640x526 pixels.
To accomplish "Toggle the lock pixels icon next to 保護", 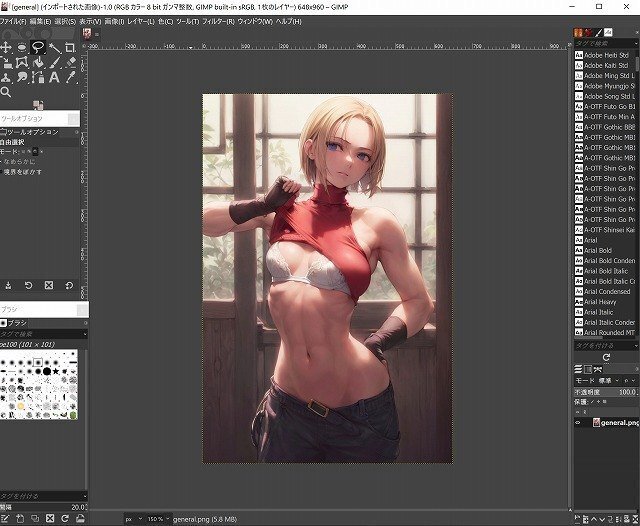I will (x=592, y=402).
